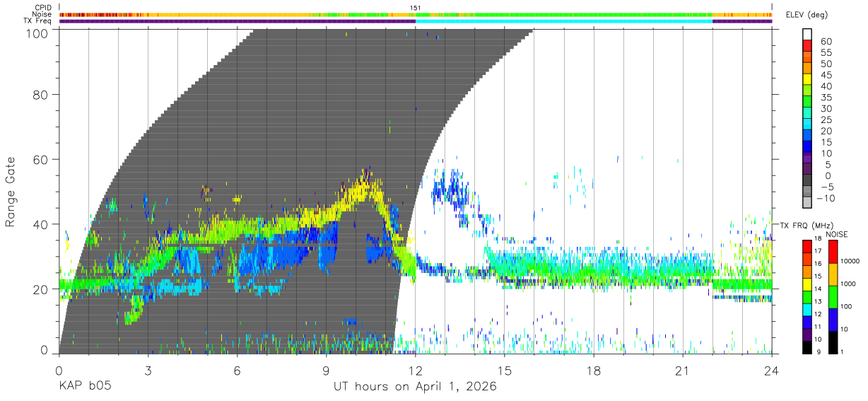The image size is (868, 401).
Task: Click the 'Range Gate' y-axis title
Action: pyautogui.click(x=11, y=192)
